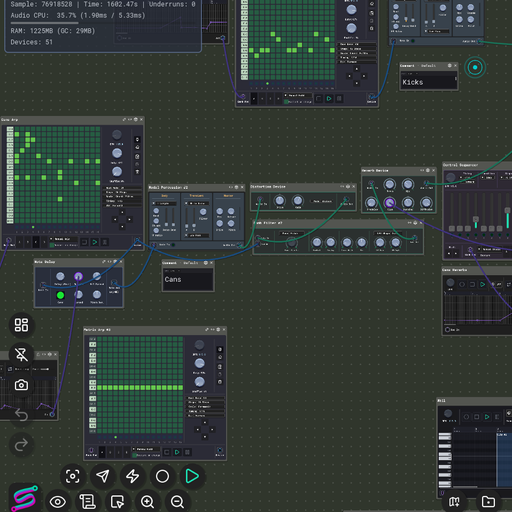The height and width of the screenshot is (512, 512).
Task: Toggle the checkbox below pattern dropdown in Cans Arp
Action: point(52,245)
